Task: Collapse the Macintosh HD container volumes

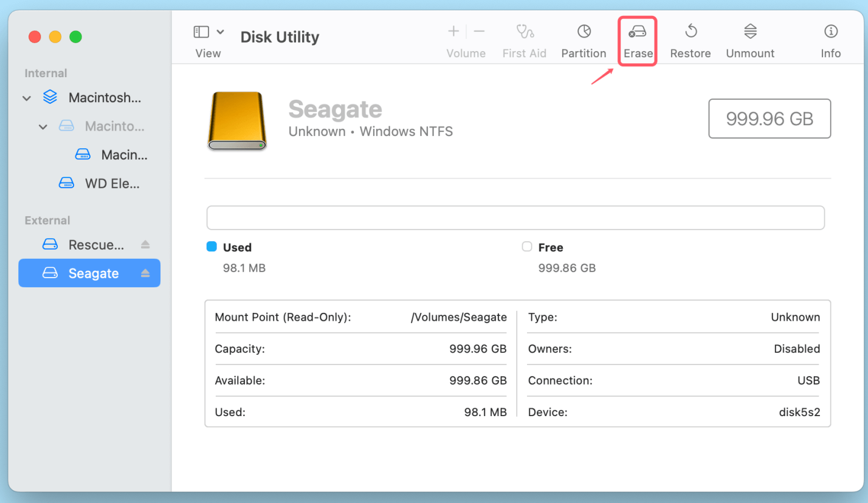Action: (43, 126)
